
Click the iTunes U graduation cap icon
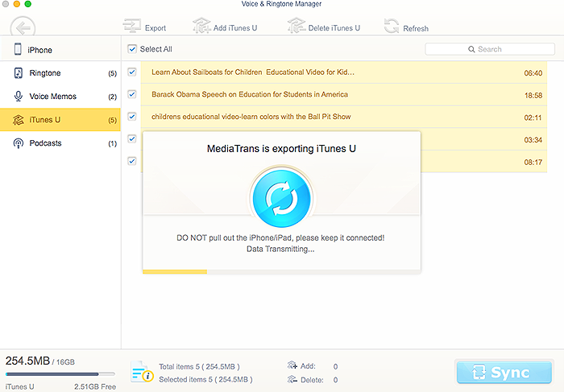[18, 120]
